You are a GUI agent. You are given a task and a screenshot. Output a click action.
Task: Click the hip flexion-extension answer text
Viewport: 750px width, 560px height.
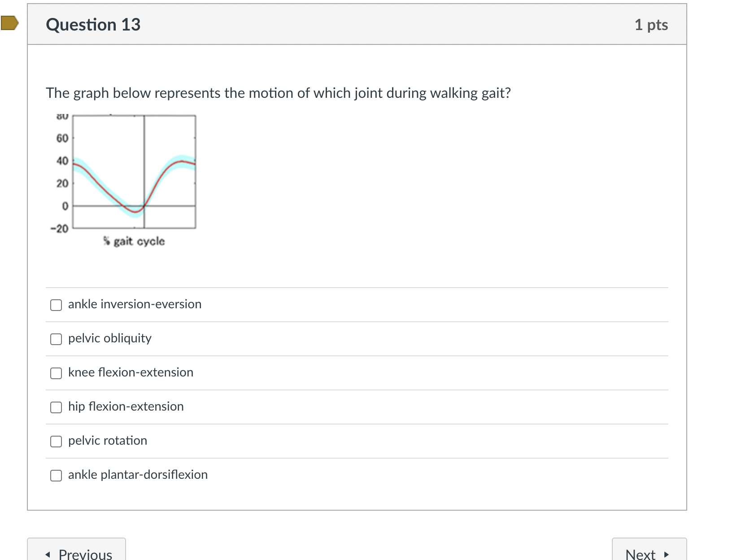[126, 407]
